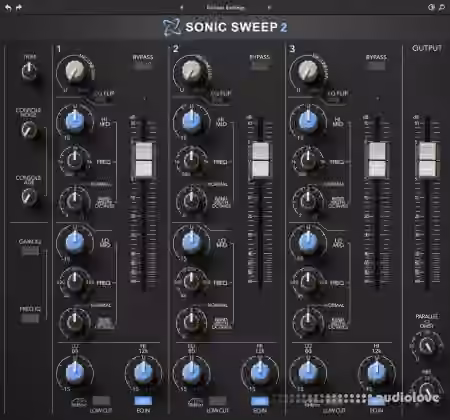The width and height of the screenshot is (450, 420).
Task: Click the low cut filter curve icon, channel 1
Action: (79, 403)
